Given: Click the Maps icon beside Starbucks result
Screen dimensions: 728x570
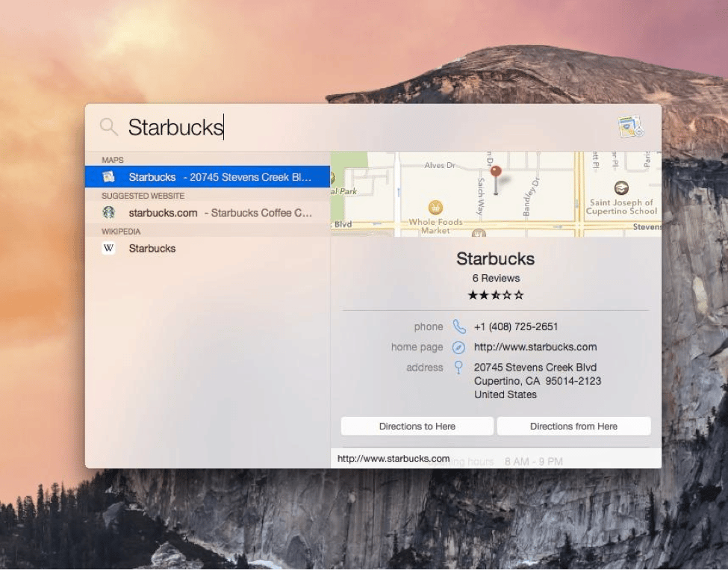Looking at the screenshot, I should 109,177.
